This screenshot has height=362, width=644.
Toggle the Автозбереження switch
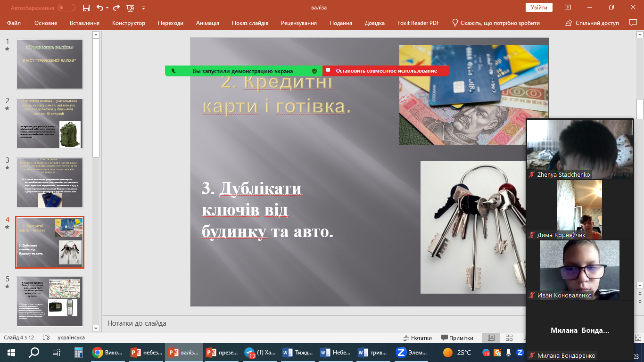pos(66,8)
